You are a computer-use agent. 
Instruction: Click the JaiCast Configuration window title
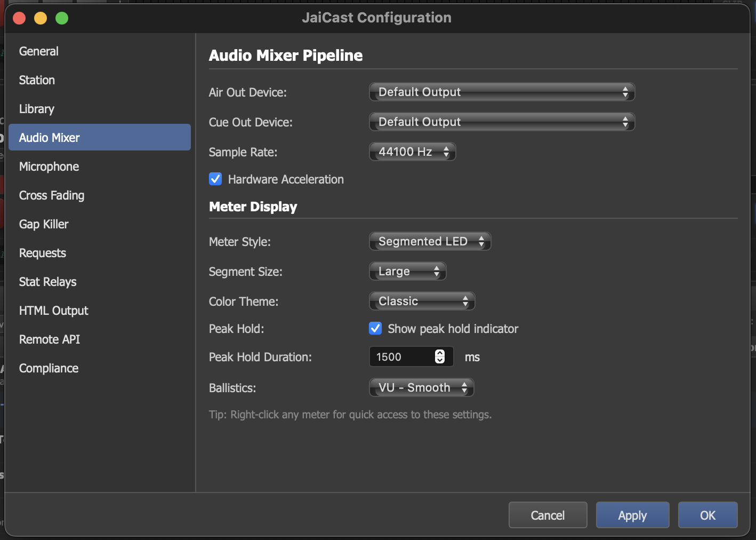(x=376, y=18)
